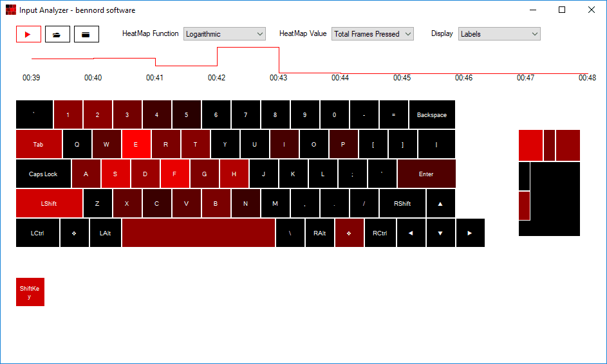Click the 00:45 timeline marker
Viewport: 607px width, 364px height.
[402, 78]
